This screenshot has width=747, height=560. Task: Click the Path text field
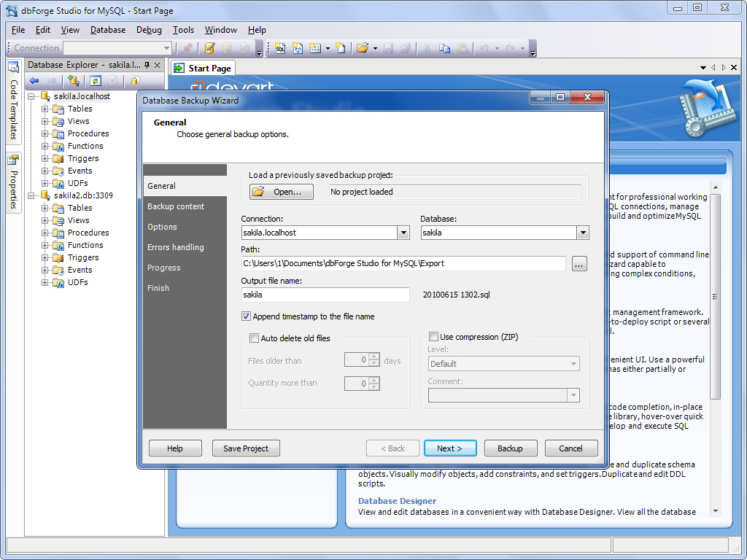coord(403,263)
